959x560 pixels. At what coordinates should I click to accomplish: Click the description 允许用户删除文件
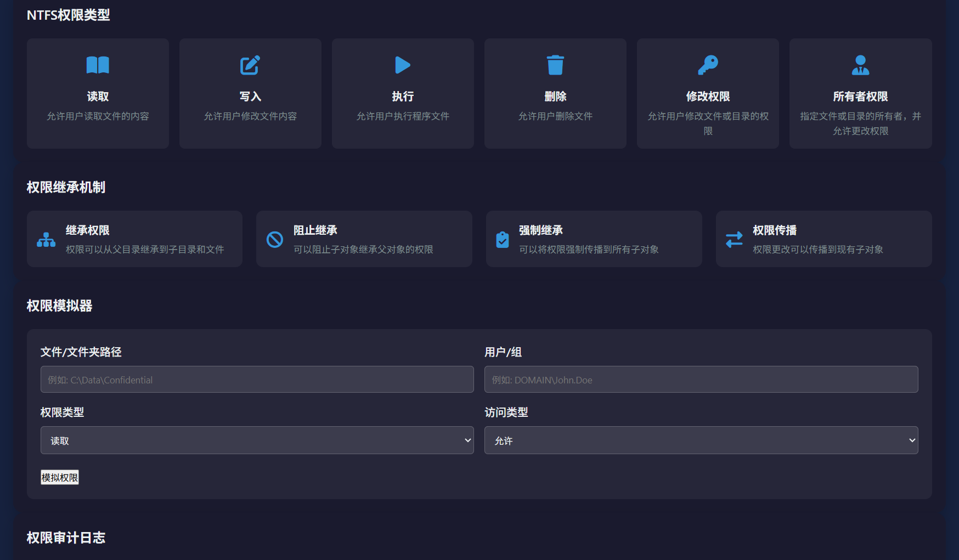tap(555, 116)
